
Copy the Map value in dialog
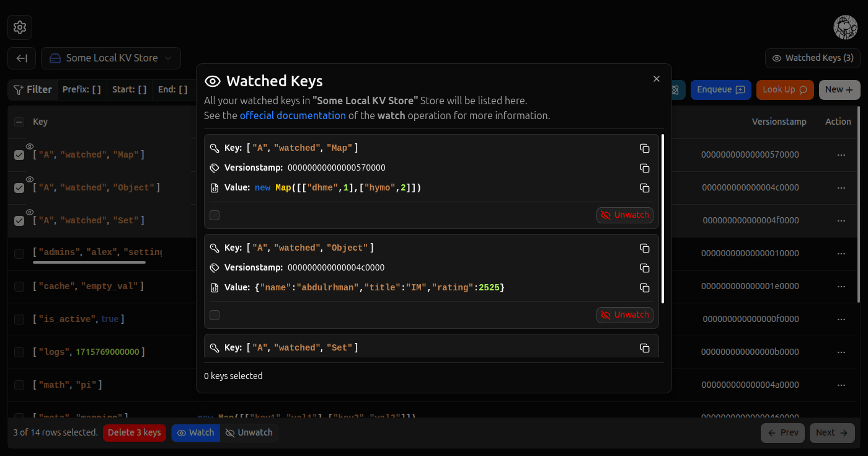[x=645, y=188]
